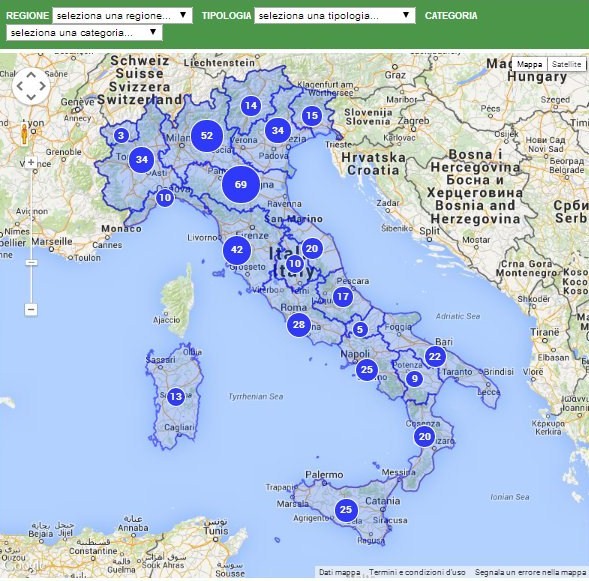589x581 pixels.
Task: Select the cluster marker 5 in Molise
Action: point(360,330)
